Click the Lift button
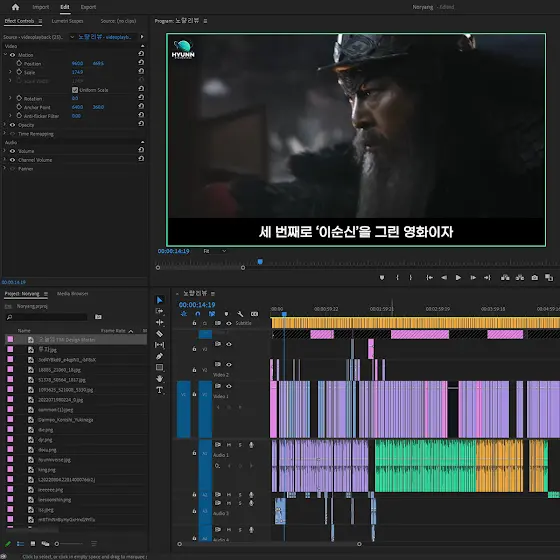Image resolution: width=560 pixels, height=560 pixels. click(x=505, y=278)
